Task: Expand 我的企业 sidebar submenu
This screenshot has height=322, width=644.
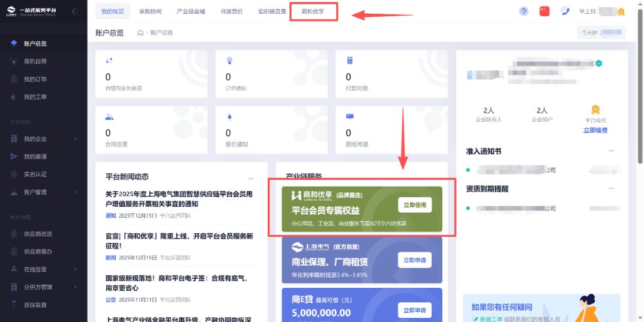Action: click(76, 139)
